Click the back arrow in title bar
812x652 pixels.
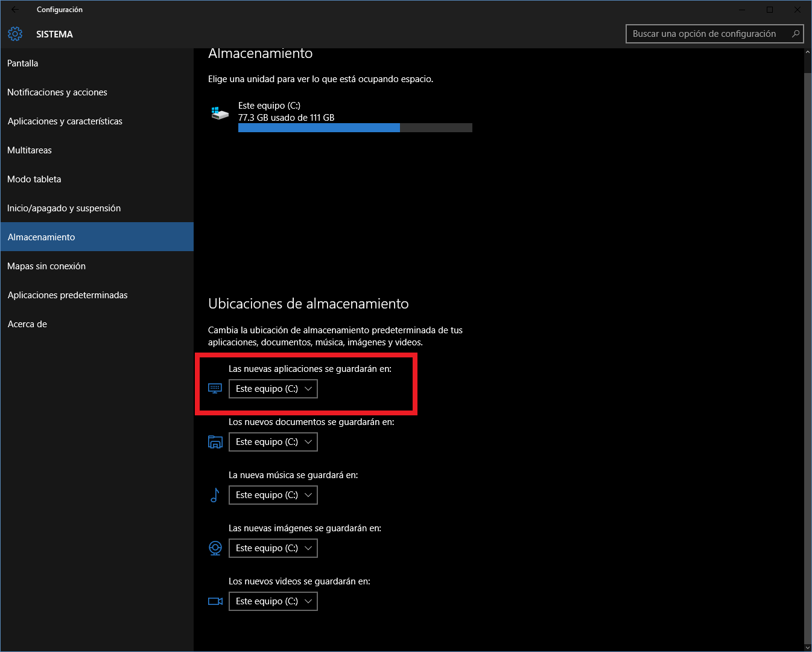[15, 10]
